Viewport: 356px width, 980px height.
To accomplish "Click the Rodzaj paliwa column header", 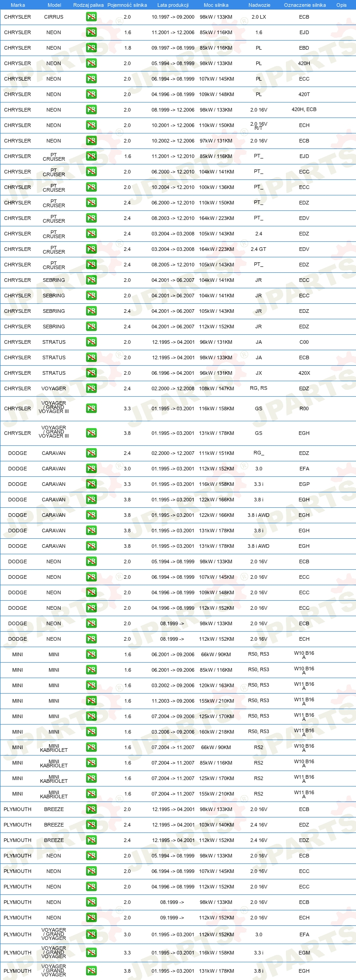I will point(88,5).
